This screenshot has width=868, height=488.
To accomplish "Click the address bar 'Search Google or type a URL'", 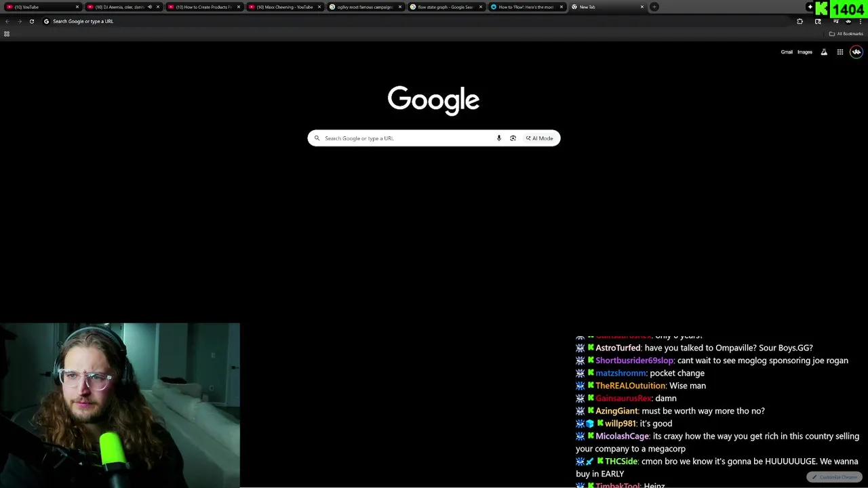I will (x=414, y=21).
